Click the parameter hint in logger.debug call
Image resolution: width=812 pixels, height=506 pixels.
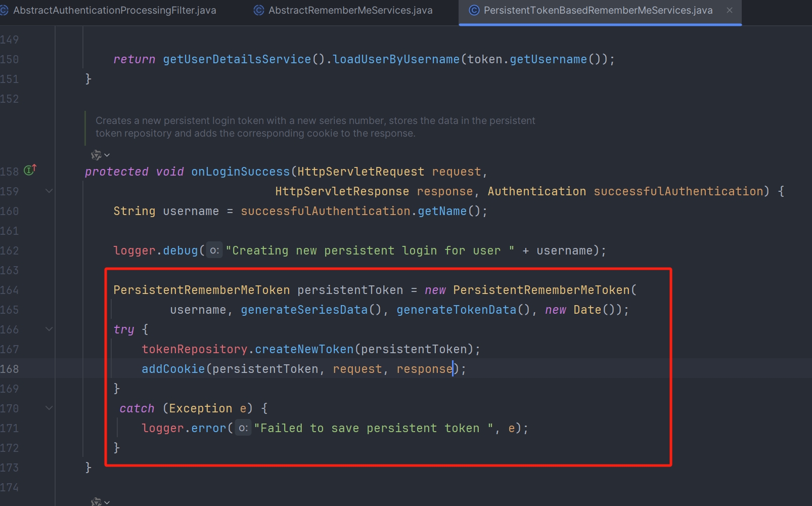[x=215, y=250]
